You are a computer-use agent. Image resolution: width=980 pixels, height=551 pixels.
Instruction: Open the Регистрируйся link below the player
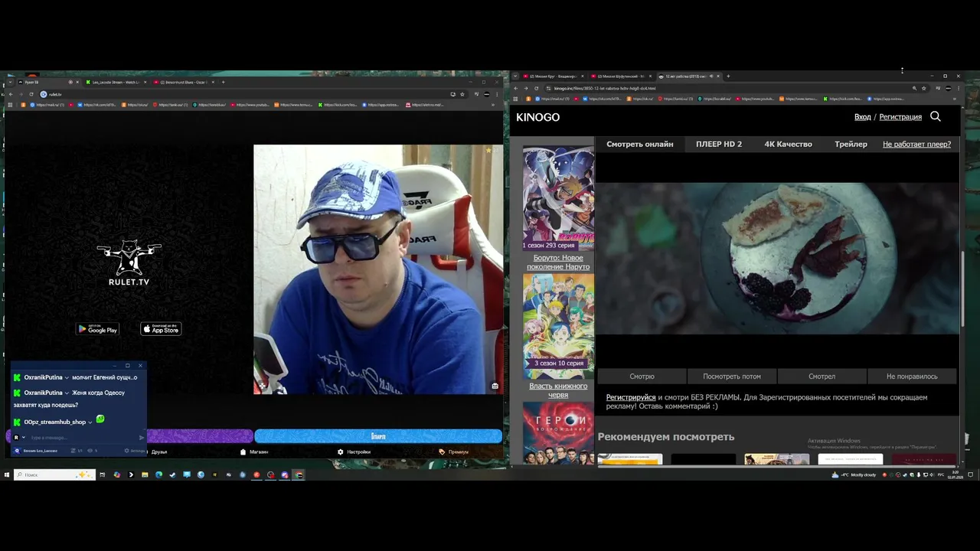click(631, 397)
